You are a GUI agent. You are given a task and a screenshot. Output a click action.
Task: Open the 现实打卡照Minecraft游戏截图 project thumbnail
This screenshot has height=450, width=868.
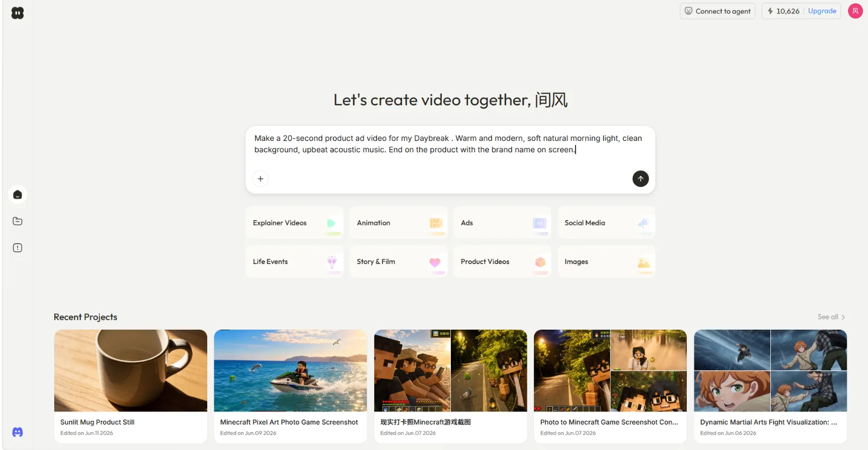450,371
